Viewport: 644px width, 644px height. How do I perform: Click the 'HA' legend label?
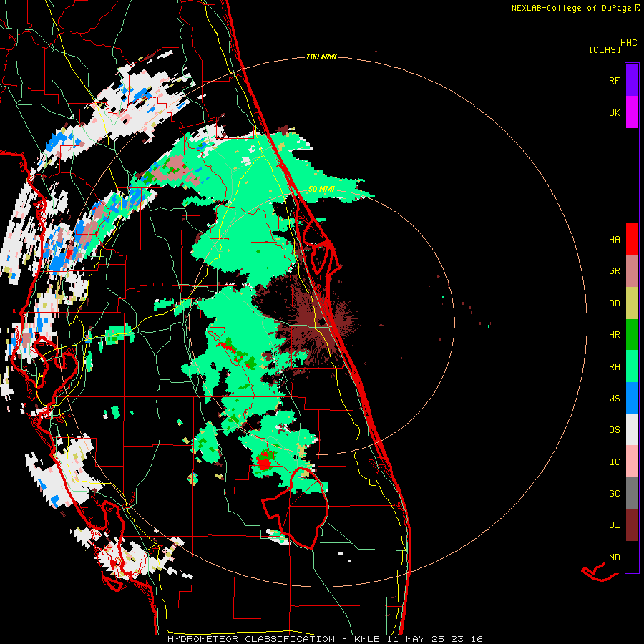click(614, 240)
